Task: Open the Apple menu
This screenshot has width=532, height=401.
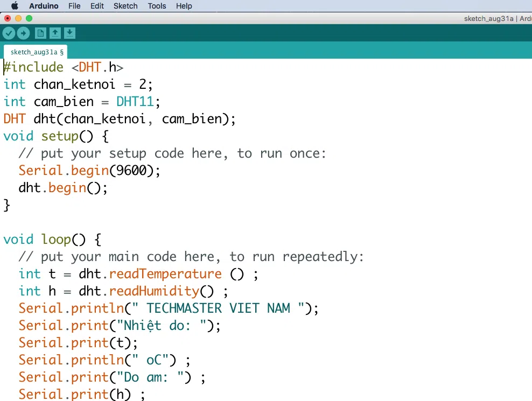Action: 15,6
